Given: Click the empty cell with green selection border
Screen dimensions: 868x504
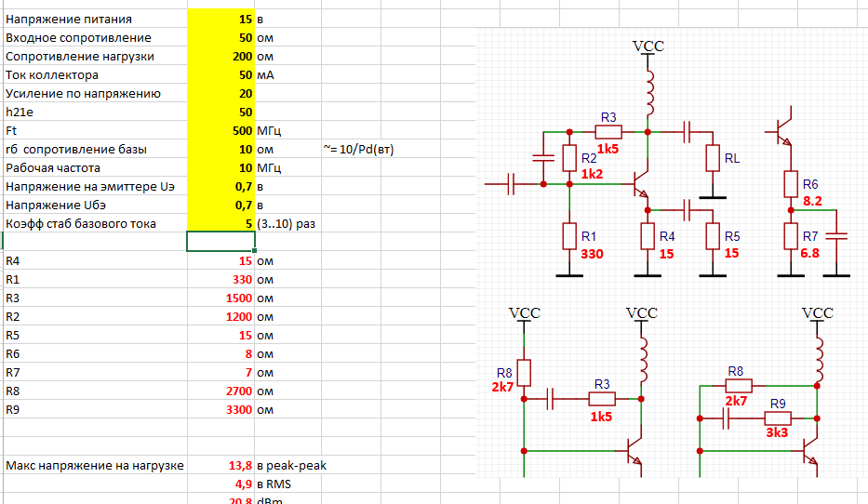Looking at the screenshot, I should pos(220,242).
